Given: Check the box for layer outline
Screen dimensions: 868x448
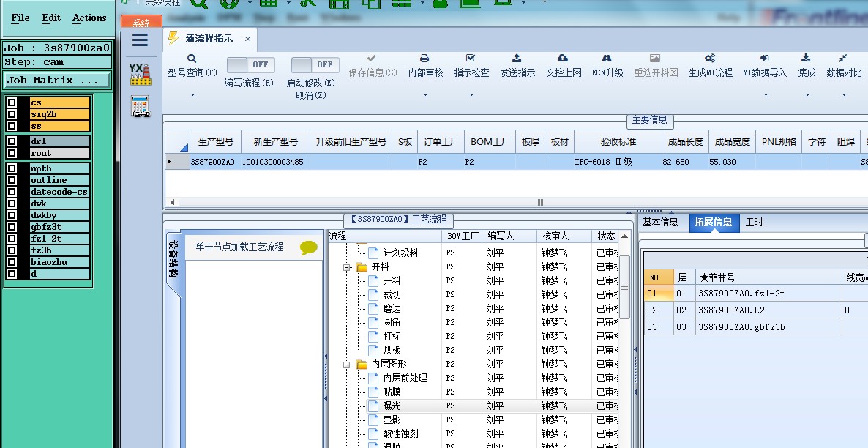Looking at the screenshot, I should [12, 180].
